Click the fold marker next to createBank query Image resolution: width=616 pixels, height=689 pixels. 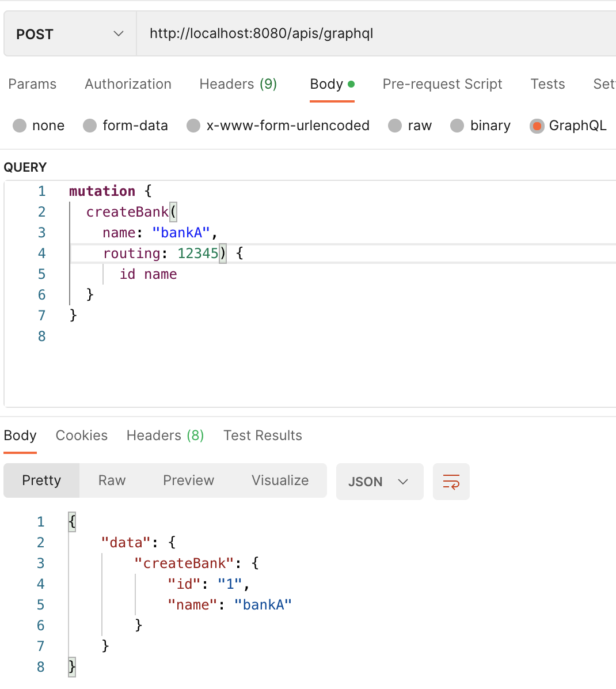click(x=173, y=211)
